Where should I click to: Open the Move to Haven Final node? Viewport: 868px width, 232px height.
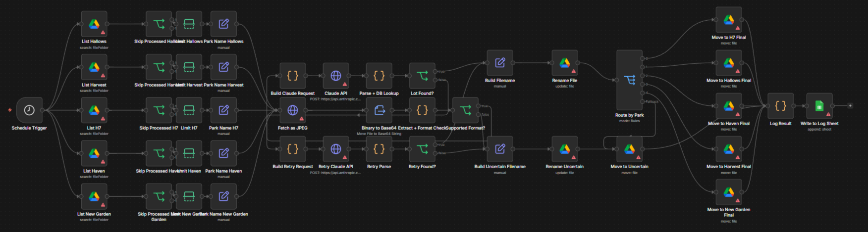tap(729, 106)
